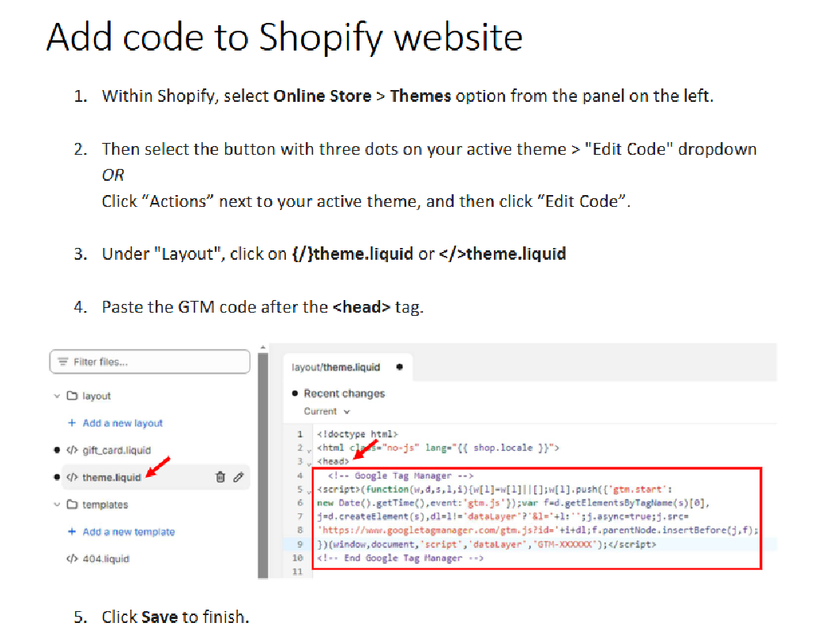Collapse the layout folder chevron
This screenshot has height=638, width=840.
click(57, 396)
